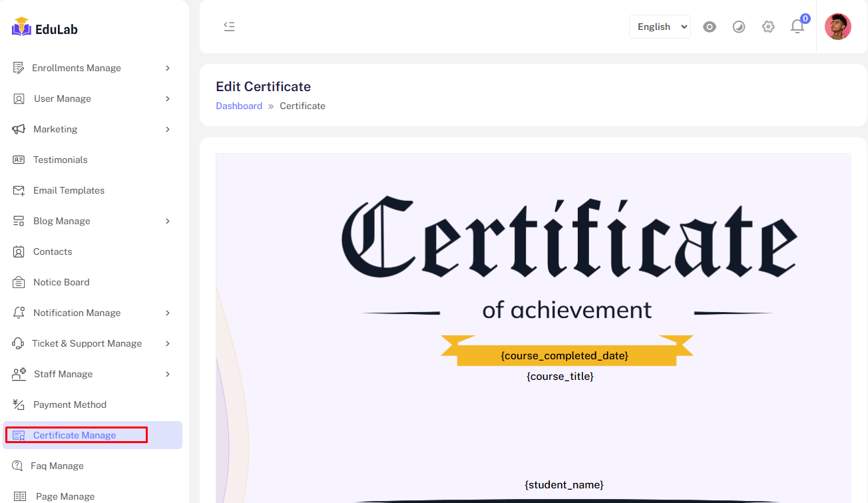Image resolution: width=868 pixels, height=503 pixels.
Task: Click the Email Templates envelope icon
Action: (x=19, y=190)
